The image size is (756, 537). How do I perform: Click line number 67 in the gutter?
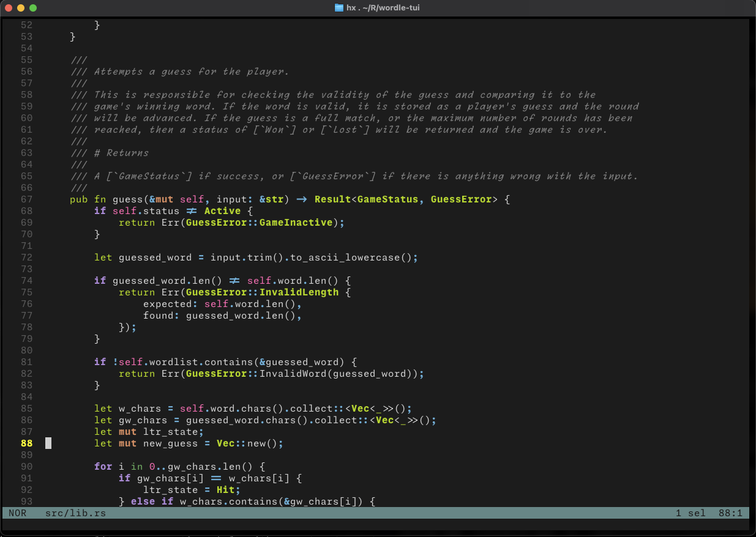[x=26, y=199]
